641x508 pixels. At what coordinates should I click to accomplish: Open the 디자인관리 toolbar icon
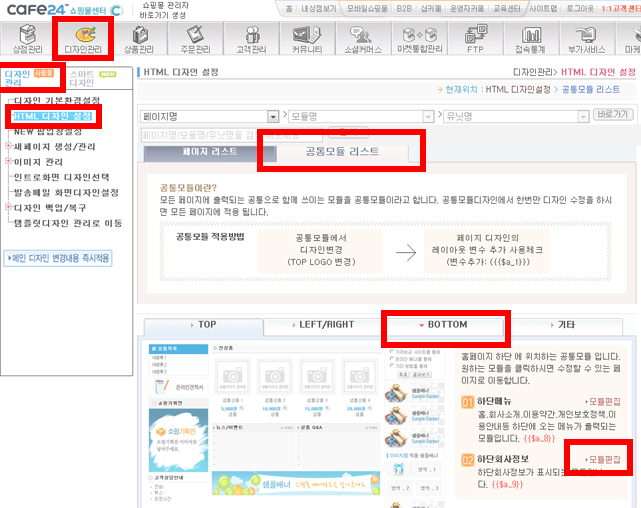83,38
